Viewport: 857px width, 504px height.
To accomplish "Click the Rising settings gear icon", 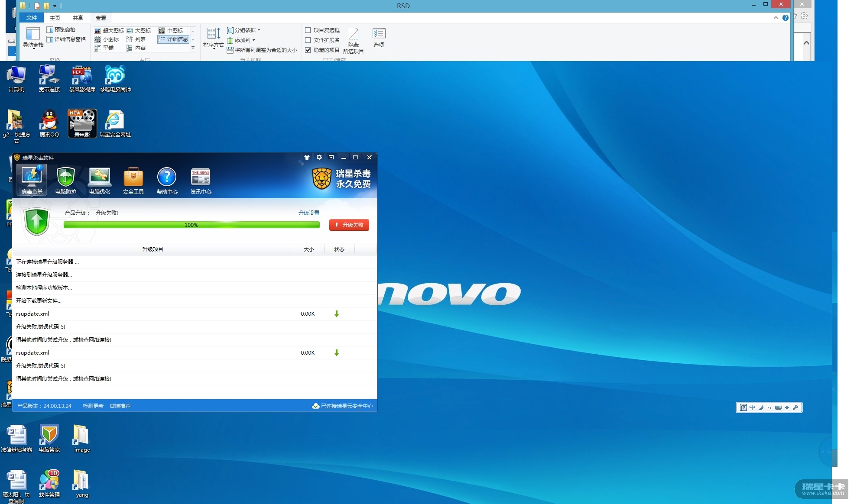I will tap(319, 158).
